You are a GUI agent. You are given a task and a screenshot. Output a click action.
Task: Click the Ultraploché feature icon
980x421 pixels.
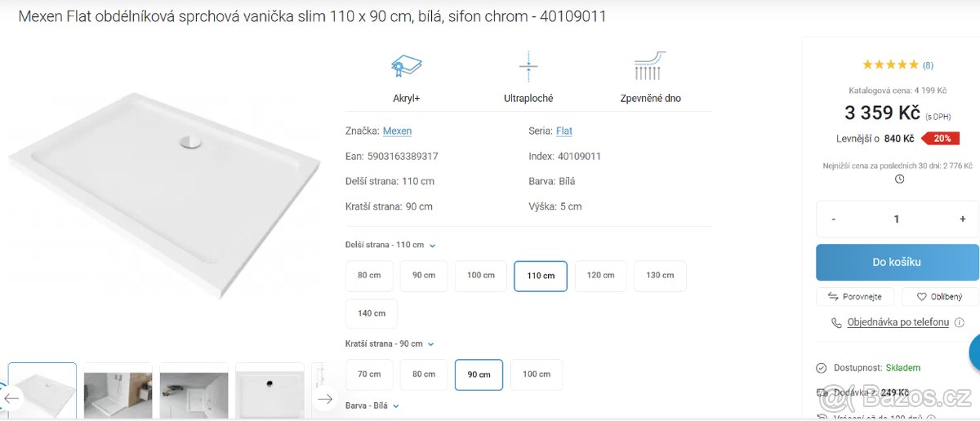(x=528, y=67)
